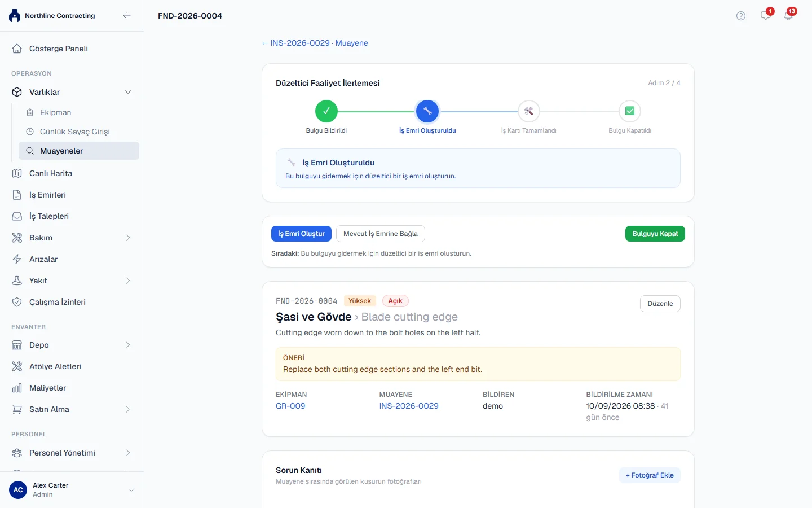Click the Gösterge Paneli home icon

tap(17, 49)
